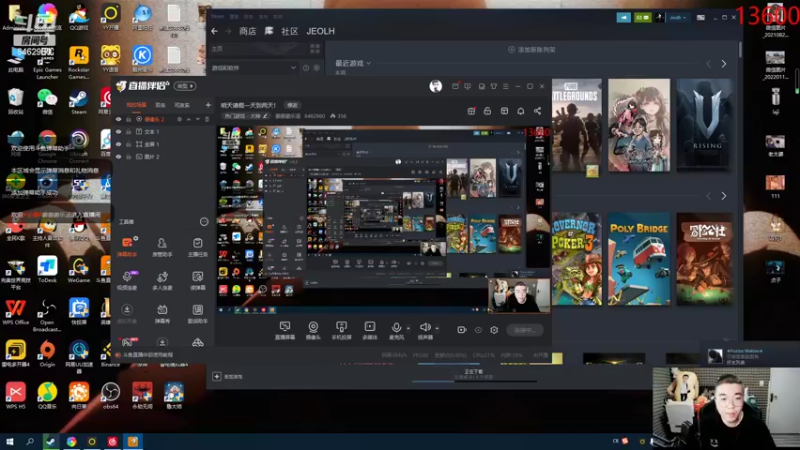Click the skin shirt icon in 直播伴侣 title bar
Image resolution: width=800 pixels, height=450 pixels.
[x=493, y=86]
